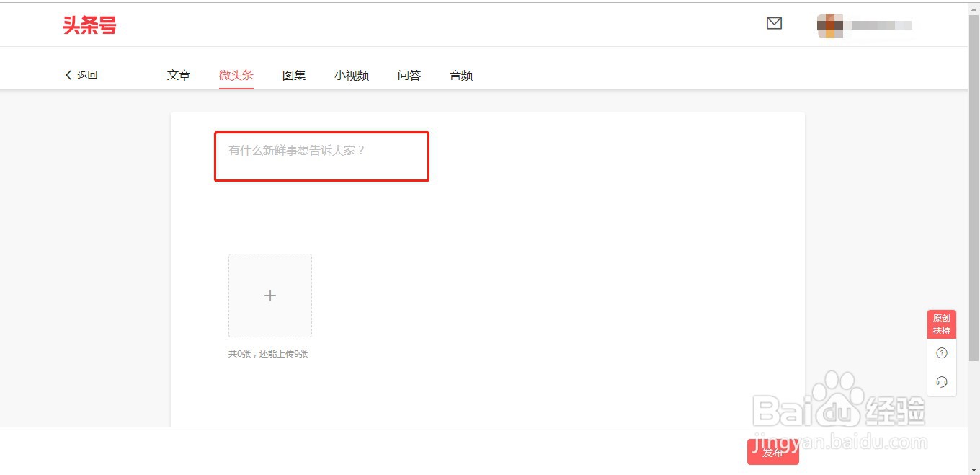Click the 发布 publish button
Screen dimensions: 980x475
tap(773, 452)
